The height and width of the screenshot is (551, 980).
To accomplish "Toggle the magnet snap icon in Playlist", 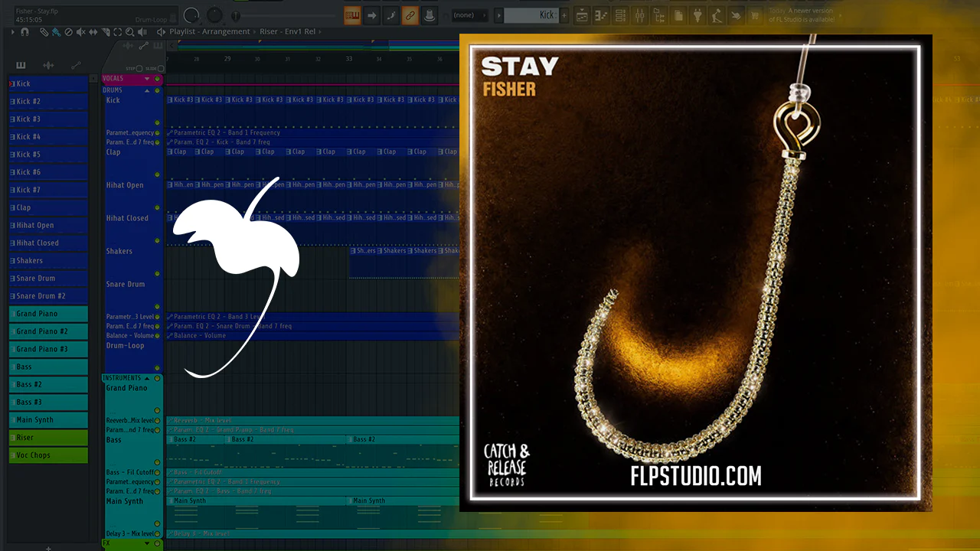I will click(x=25, y=32).
